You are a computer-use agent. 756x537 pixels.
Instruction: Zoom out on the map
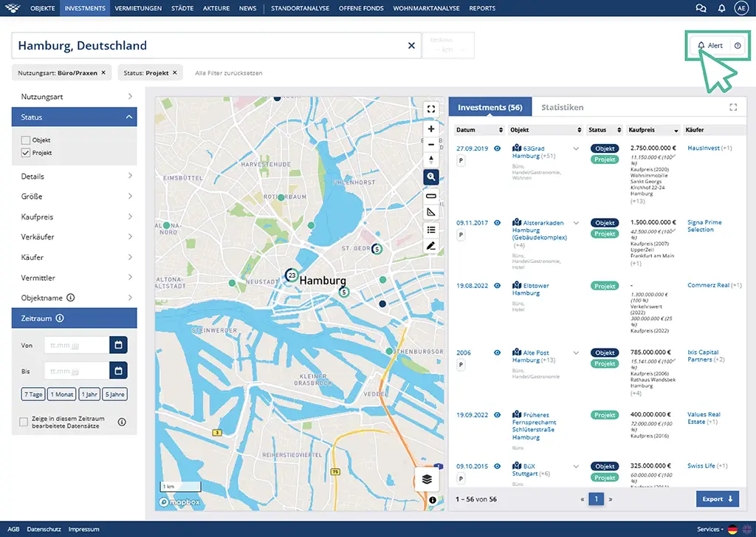(431, 144)
